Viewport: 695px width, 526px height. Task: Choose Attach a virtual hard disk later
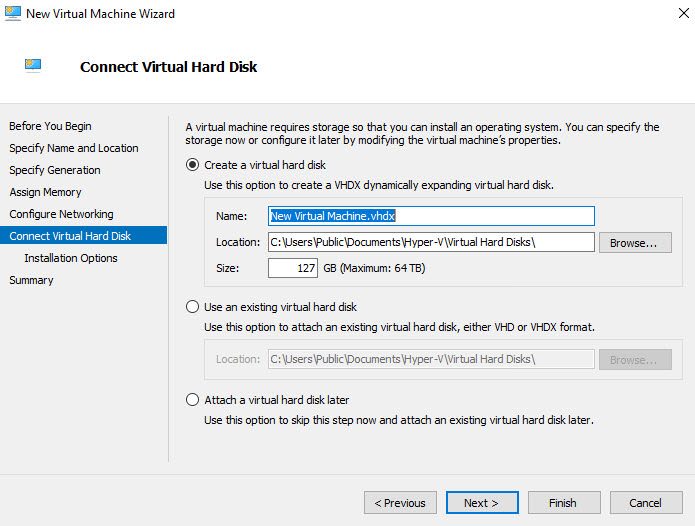click(192, 400)
